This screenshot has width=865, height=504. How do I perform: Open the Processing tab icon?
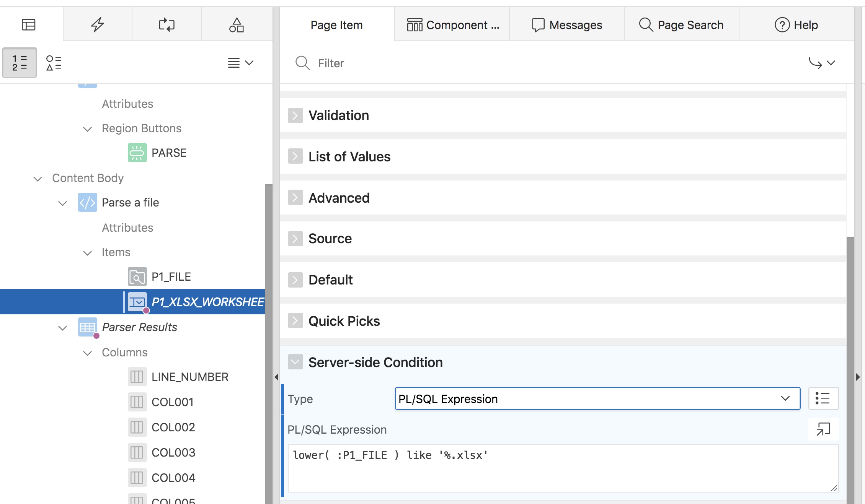(166, 25)
